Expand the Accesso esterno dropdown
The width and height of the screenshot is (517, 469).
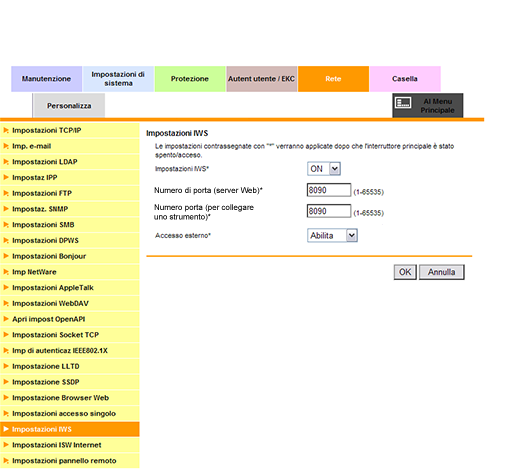pyautogui.click(x=332, y=236)
